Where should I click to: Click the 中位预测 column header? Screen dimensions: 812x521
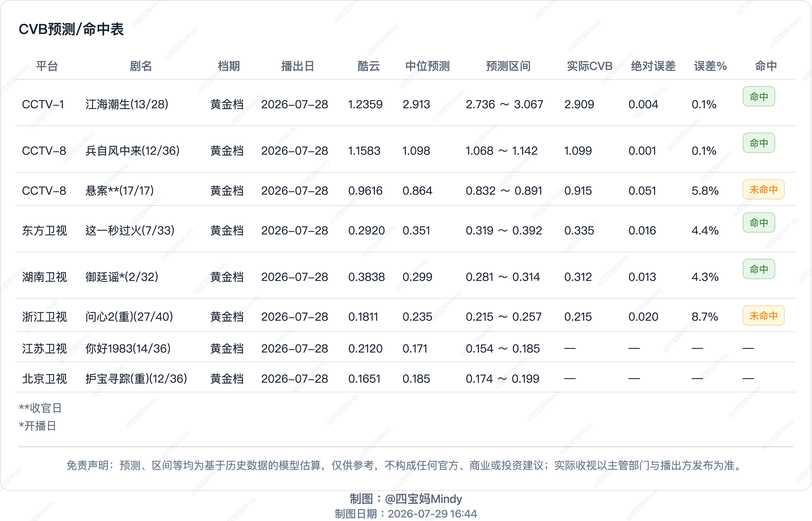tap(427, 66)
